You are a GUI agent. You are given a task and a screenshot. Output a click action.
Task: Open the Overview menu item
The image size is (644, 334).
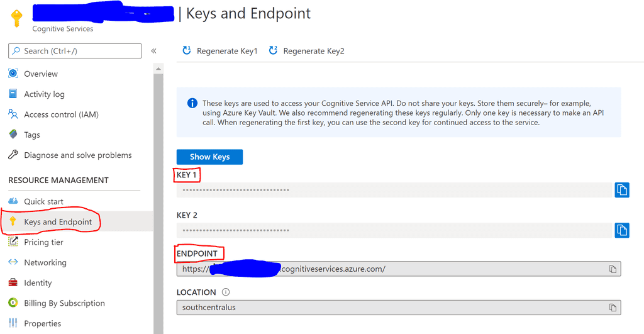tap(41, 74)
